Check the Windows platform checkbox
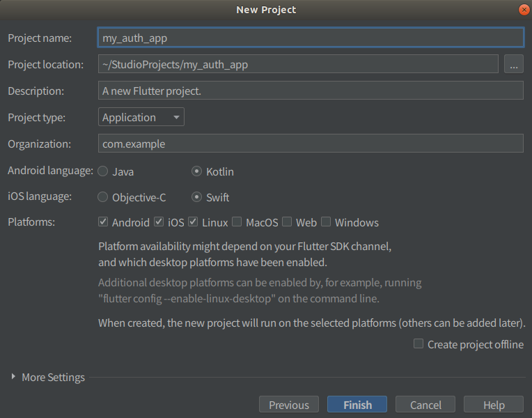532x418 pixels. tap(326, 222)
